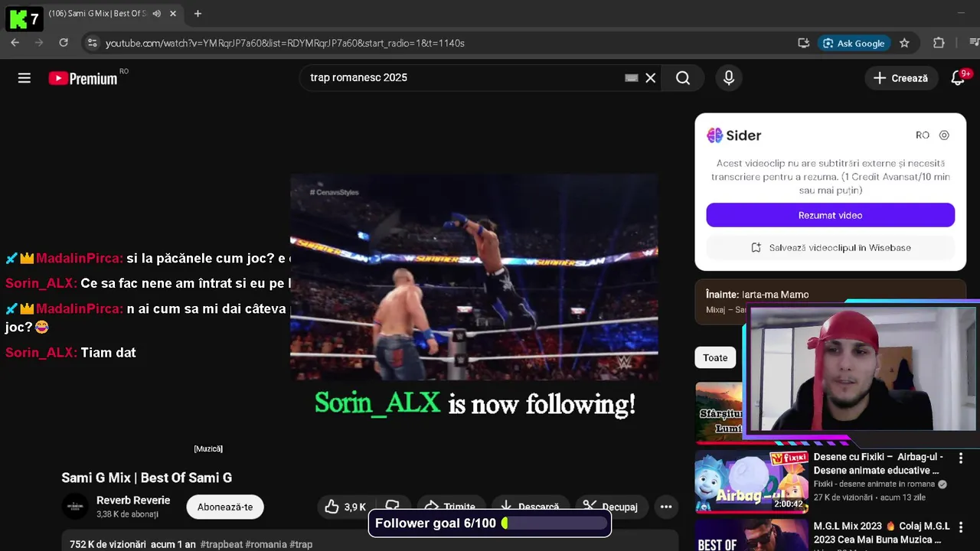Mute the tab via speaker icon

[157, 14]
